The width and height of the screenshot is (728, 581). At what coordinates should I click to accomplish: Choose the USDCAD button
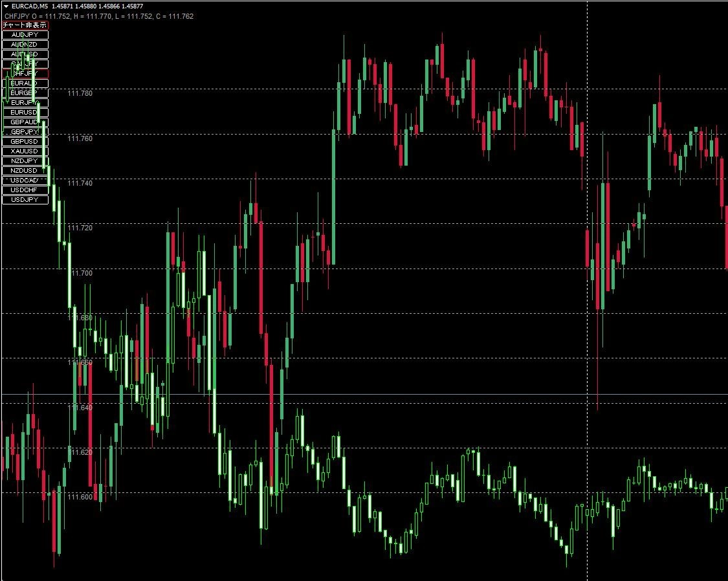pos(25,180)
